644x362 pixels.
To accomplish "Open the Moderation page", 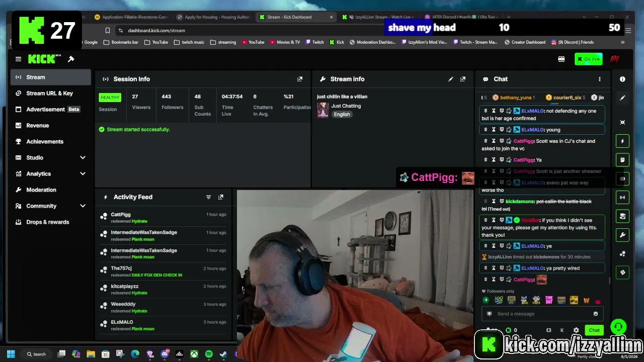I will coord(50,190).
